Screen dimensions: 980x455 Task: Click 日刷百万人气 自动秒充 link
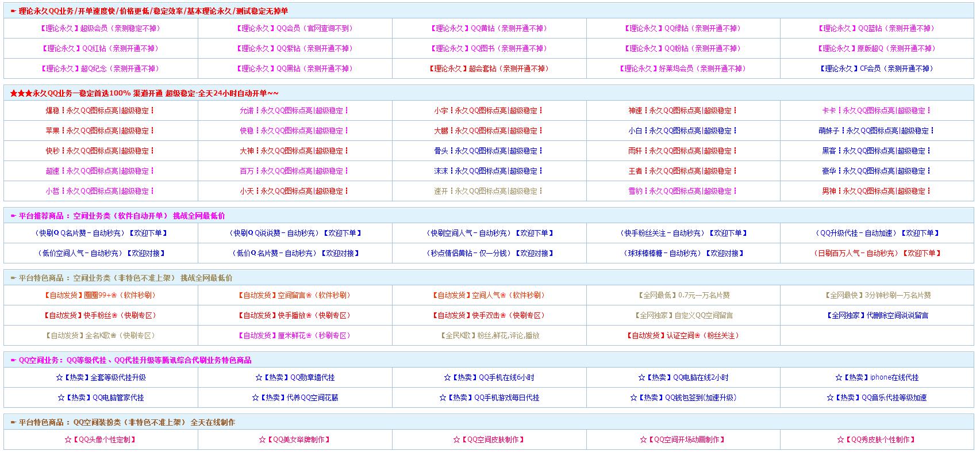[877, 253]
